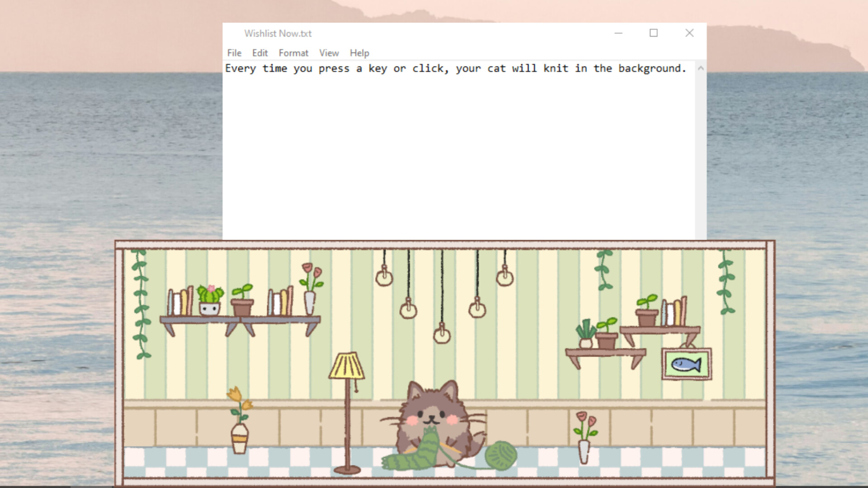The width and height of the screenshot is (868, 488).
Task: Click the books on the right upper shelf
Action: click(x=675, y=311)
